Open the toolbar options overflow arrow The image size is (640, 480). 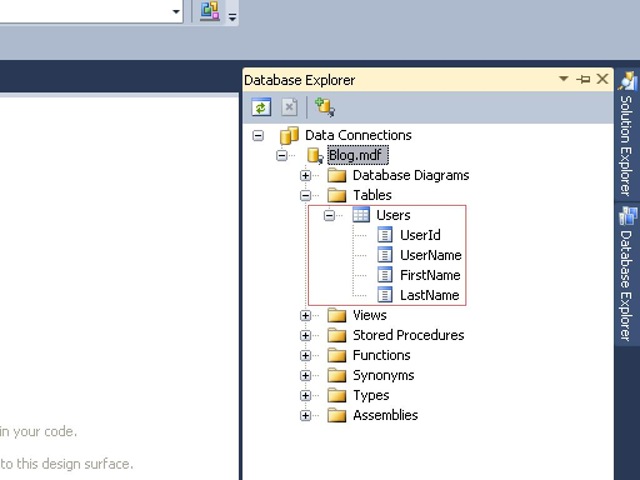232,17
